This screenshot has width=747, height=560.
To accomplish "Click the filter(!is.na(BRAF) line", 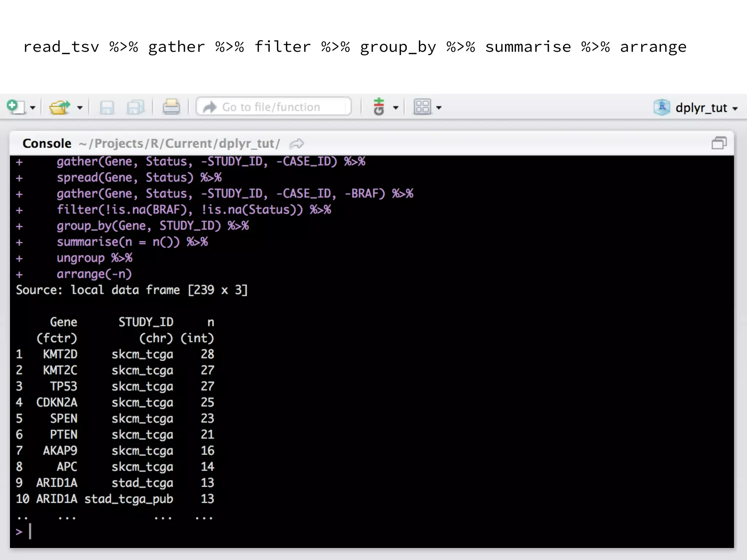I will (x=194, y=210).
